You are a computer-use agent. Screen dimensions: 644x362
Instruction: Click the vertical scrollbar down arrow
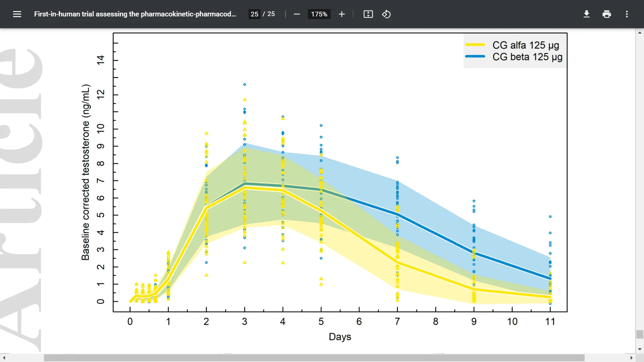coord(640,349)
